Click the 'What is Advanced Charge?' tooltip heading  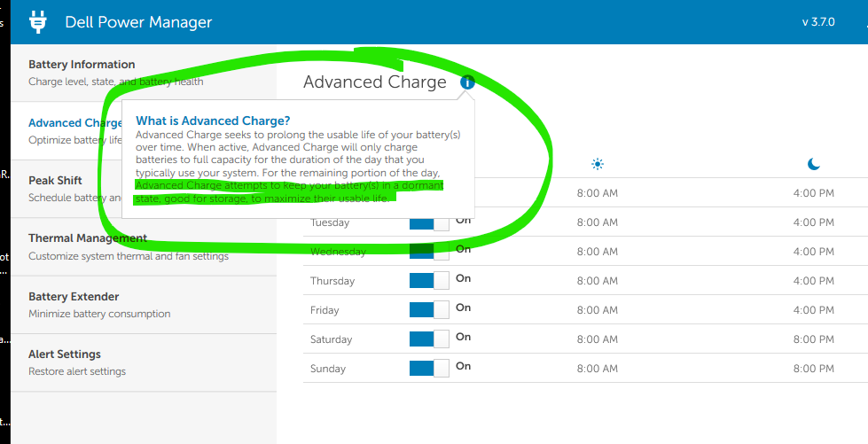(213, 121)
